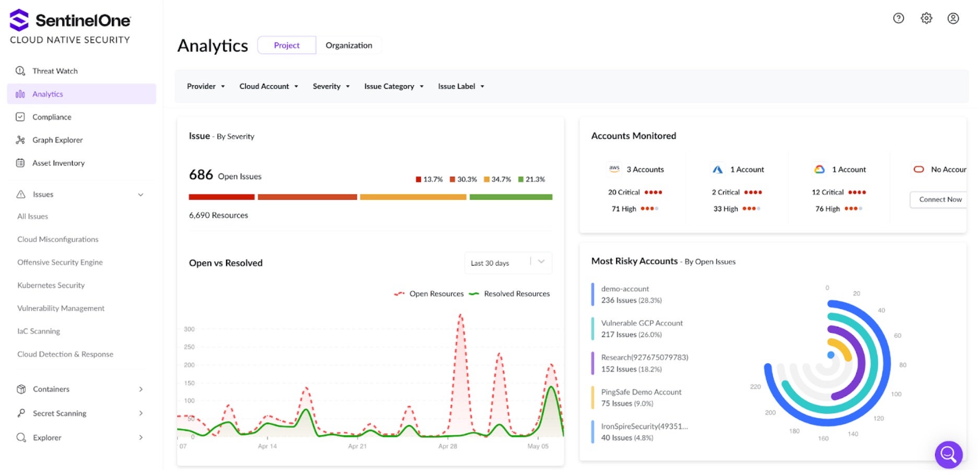Viewport: 980px width, 475px height.
Task: Open the Provider filter dropdown
Action: tap(206, 87)
